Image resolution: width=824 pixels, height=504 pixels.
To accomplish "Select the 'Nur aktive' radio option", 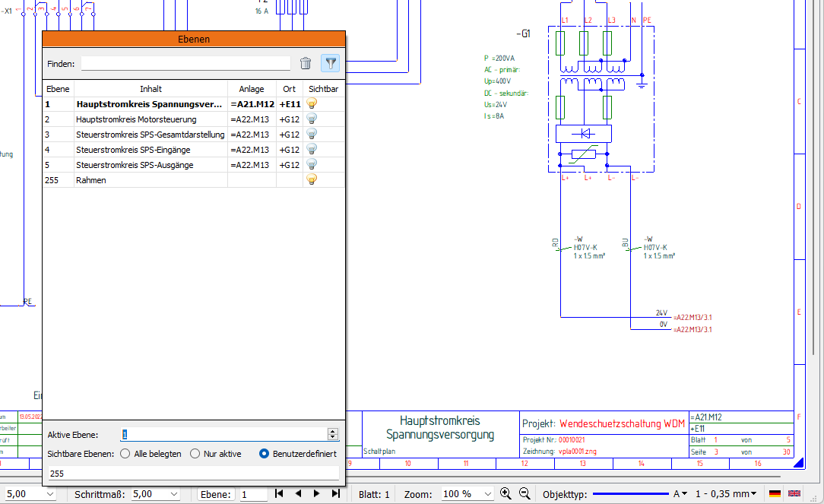I will (195, 454).
